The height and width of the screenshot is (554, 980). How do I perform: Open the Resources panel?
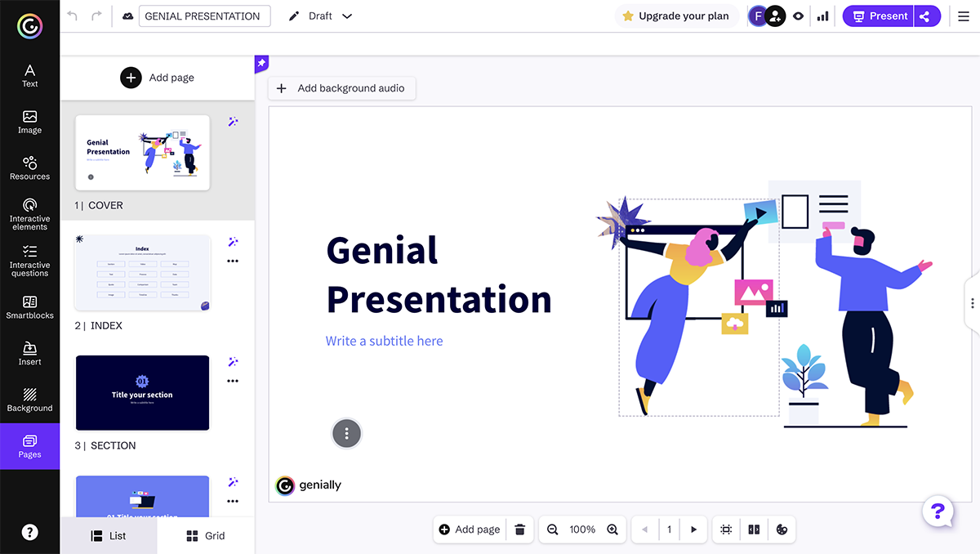(x=29, y=168)
